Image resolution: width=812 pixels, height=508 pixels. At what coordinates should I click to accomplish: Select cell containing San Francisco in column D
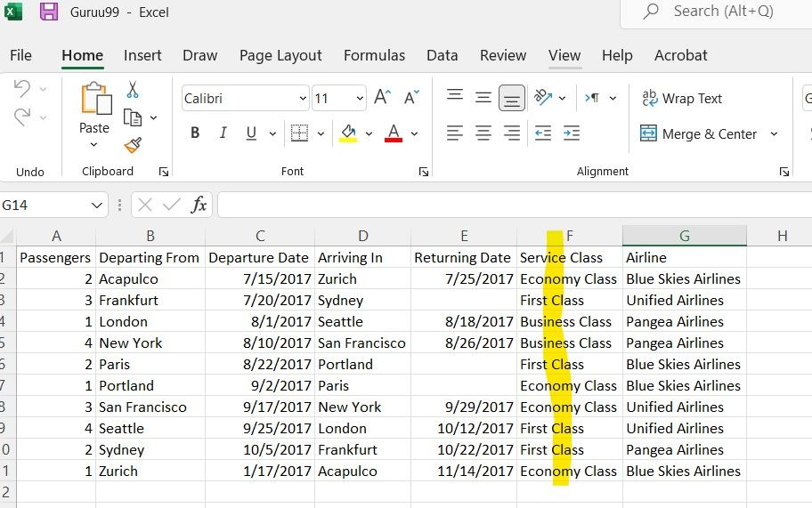362,343
